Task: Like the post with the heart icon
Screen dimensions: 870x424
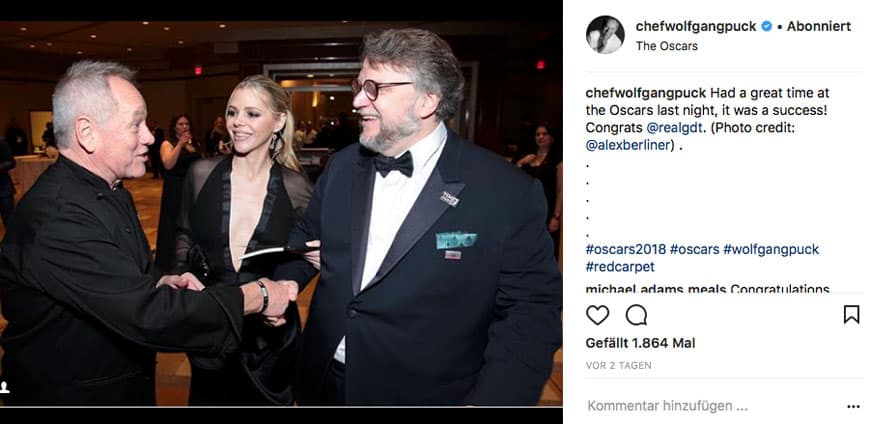Action: point(597,315)
